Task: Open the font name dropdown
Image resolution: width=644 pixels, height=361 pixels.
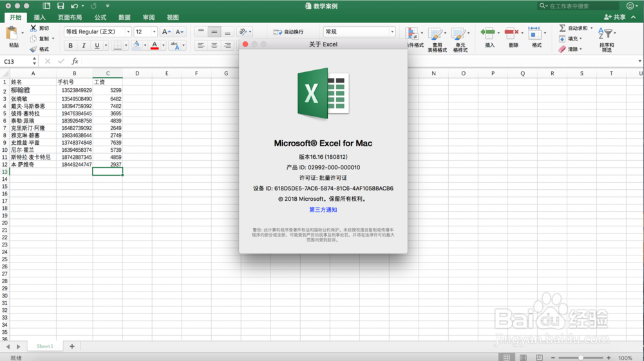Action: coord(128,32)
